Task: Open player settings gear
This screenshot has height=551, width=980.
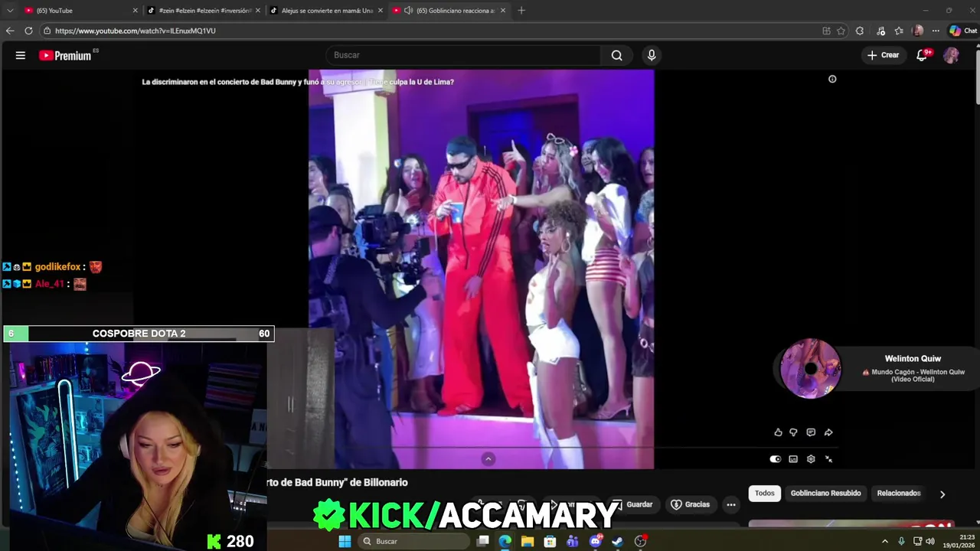Action: tap(811, 459)
